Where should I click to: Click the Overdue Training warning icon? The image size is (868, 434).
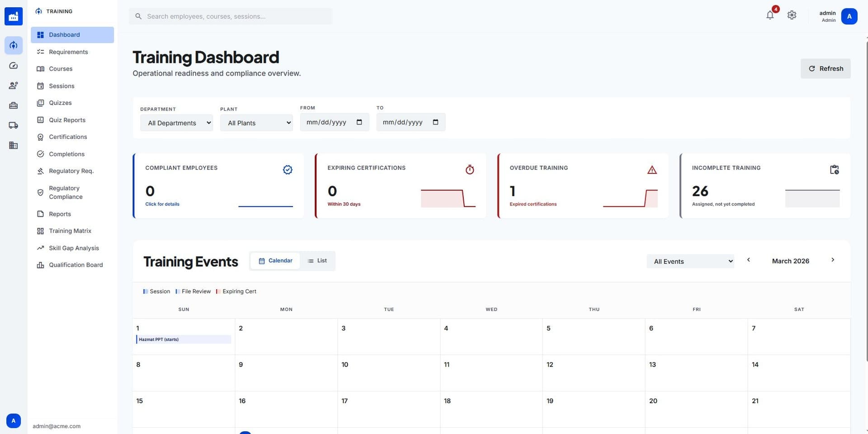652,170
